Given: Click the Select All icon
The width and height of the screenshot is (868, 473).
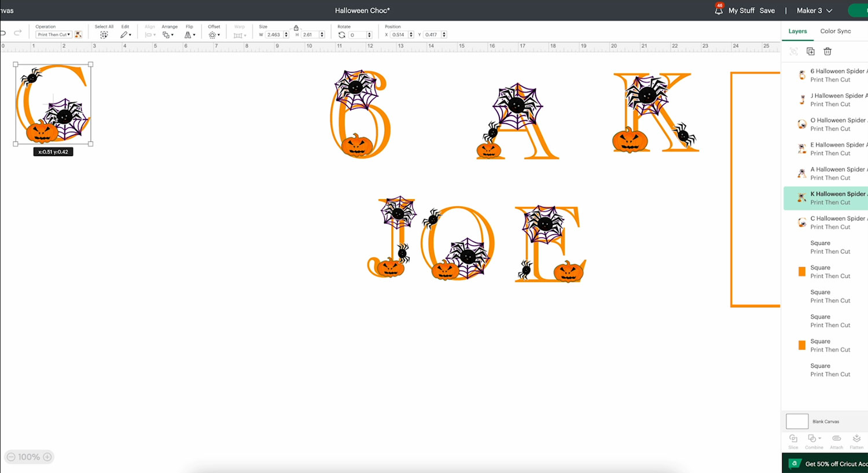Looking at the screenshot, I should tap(104, 35).
